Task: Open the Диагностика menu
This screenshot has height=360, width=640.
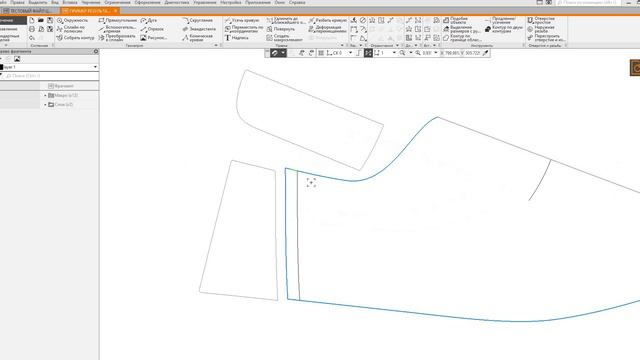Action: (177, 2)
